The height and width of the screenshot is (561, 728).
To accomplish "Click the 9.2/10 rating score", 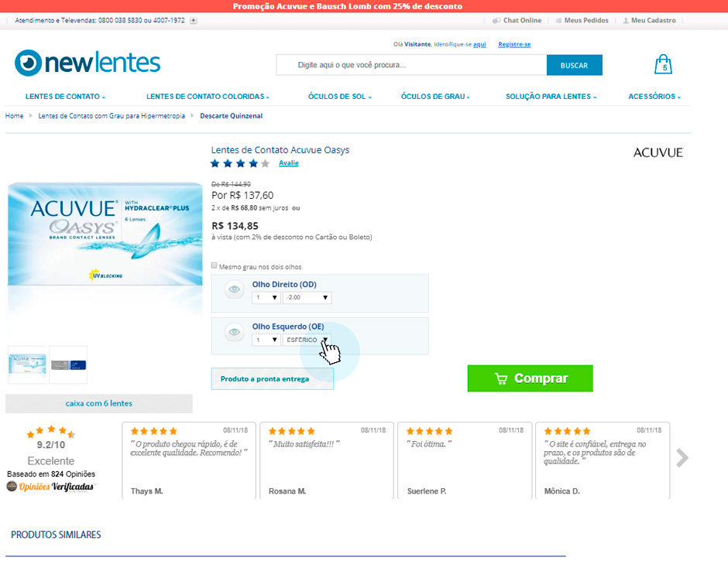I will point(51,445).
